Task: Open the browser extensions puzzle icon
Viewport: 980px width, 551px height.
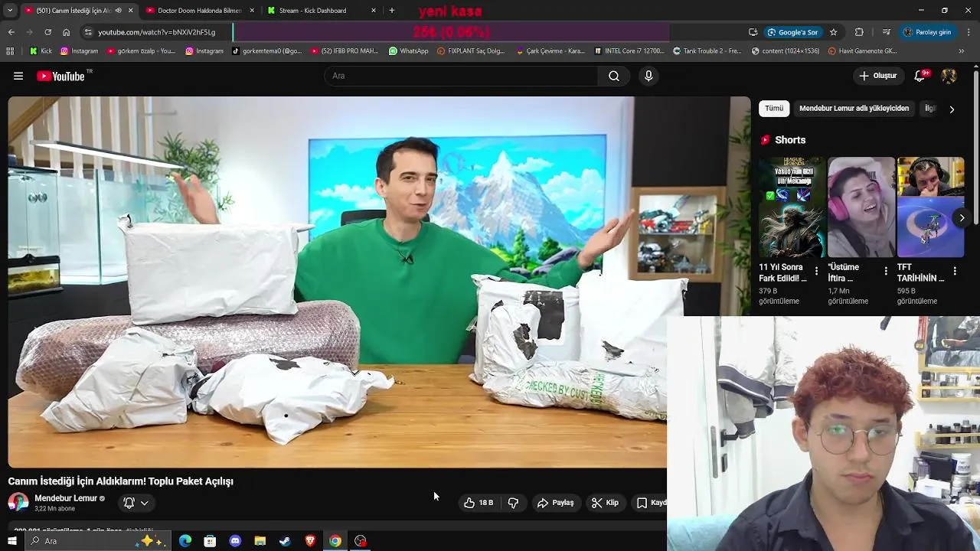Action: coord(859,32)
